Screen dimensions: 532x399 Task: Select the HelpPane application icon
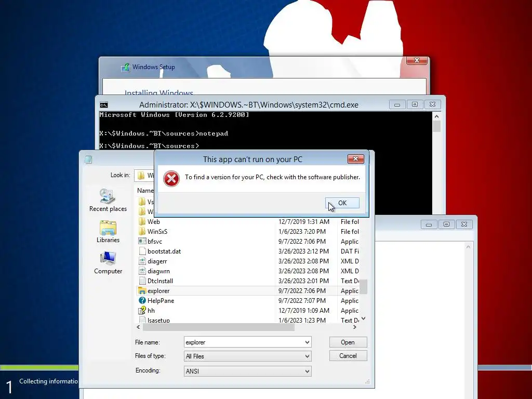142,301
